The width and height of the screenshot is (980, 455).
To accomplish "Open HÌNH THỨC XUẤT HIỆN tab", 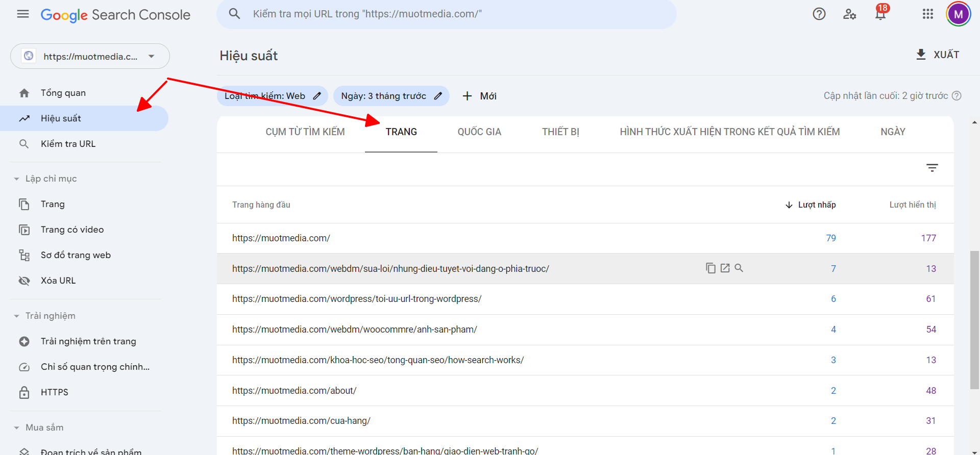I will point(730,132).
